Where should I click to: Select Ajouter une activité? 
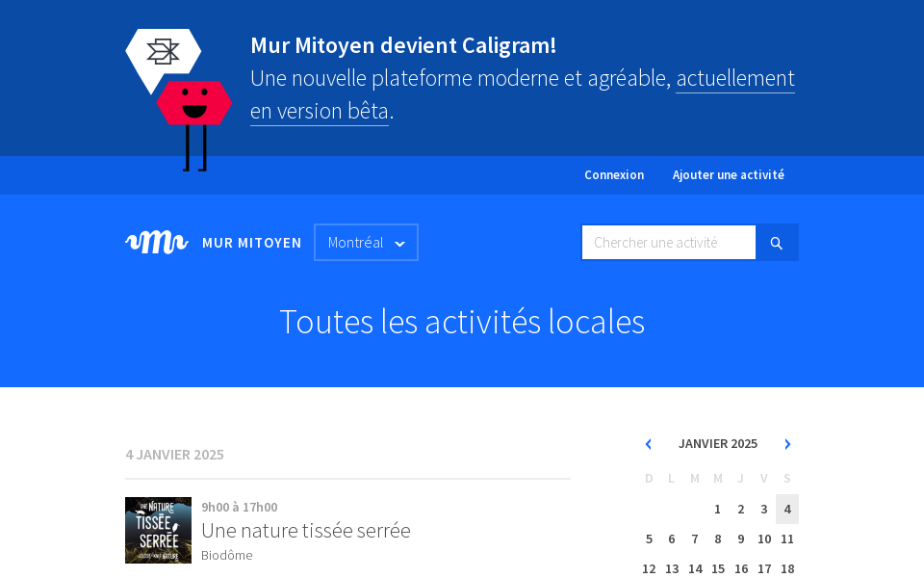pos(728,175)
